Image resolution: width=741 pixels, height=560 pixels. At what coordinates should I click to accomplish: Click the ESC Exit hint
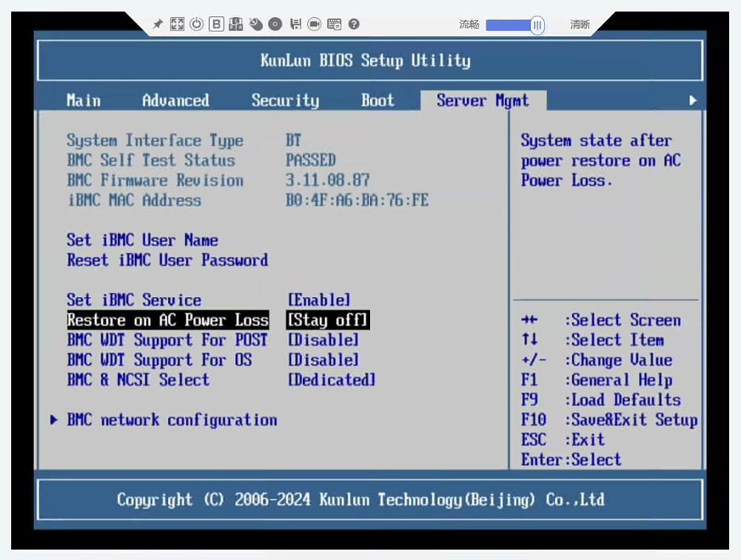563,439
